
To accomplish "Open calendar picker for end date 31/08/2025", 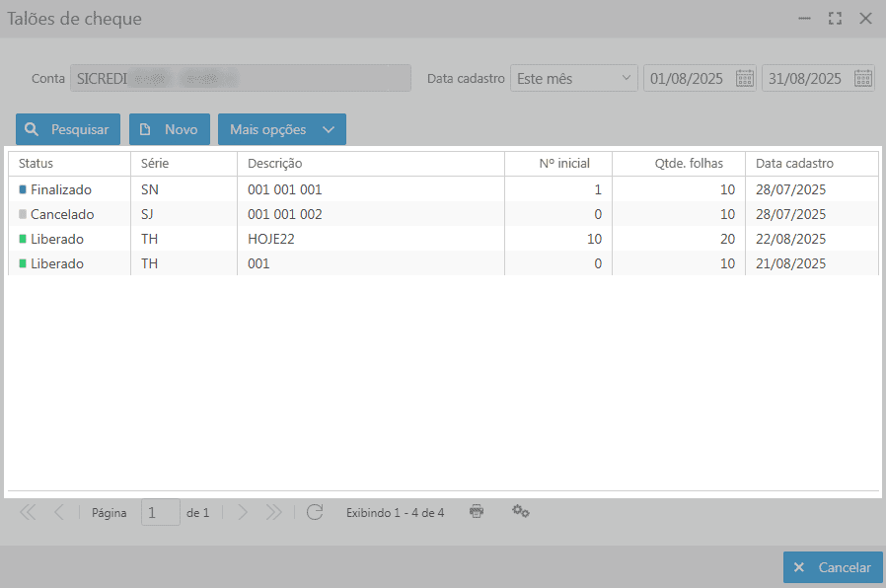I will (862, 79).
